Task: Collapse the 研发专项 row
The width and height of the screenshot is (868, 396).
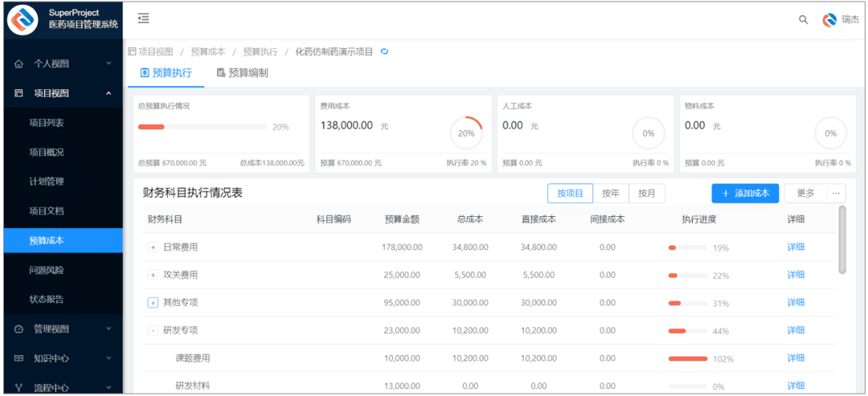Action: pos(153,331)
